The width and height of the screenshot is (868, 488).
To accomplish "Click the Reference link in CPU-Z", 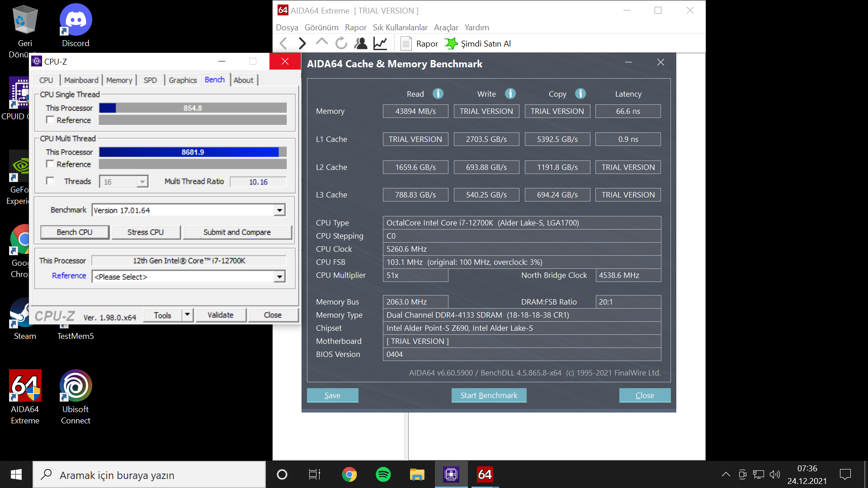I will [x=69, y=276].
